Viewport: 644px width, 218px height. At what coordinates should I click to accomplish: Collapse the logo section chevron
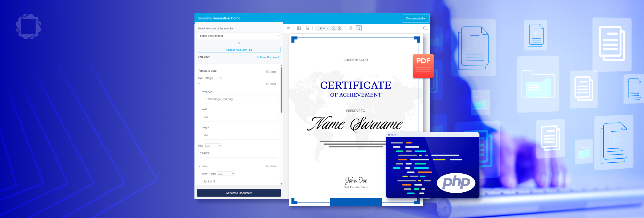[199, 84]
